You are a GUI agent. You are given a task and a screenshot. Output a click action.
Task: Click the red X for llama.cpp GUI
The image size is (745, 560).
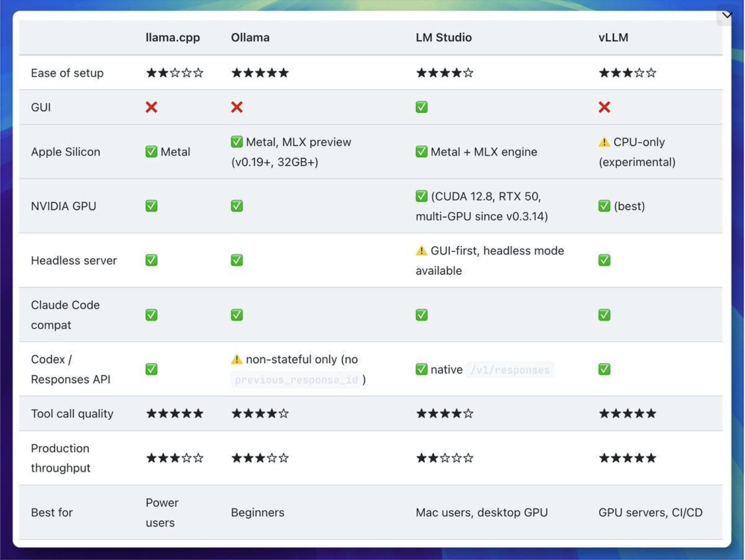(x=151, y=107)
